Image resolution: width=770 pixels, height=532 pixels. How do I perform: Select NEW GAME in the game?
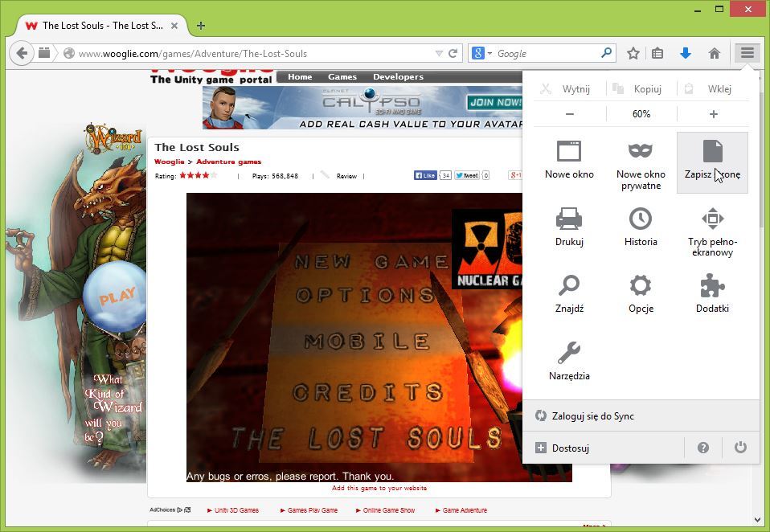click(371, 262)
